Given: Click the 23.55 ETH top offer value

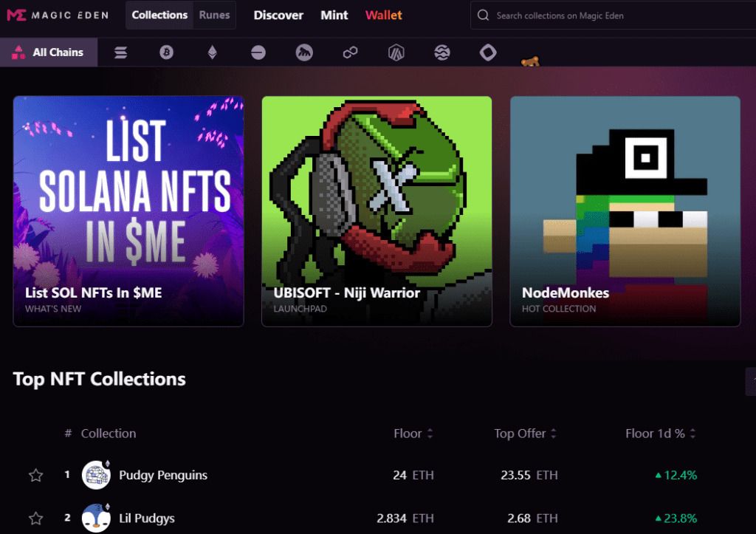Looking at the screenshot, I should click(529, 475).
